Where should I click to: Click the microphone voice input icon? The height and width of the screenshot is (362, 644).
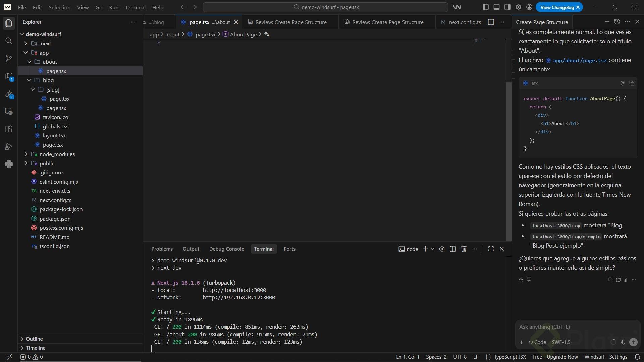point(623,342)
